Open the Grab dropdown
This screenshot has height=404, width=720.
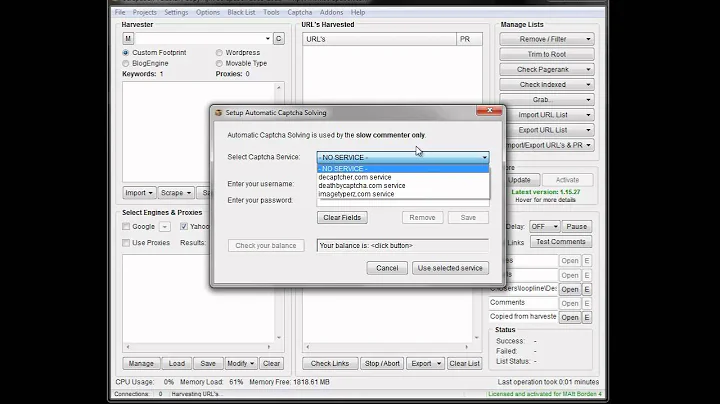[547, 100]
